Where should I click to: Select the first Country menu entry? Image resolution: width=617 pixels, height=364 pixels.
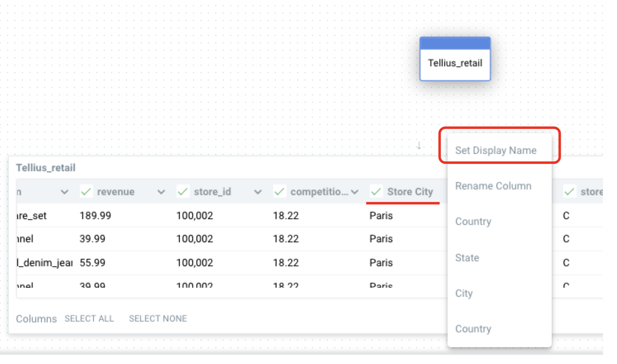click(473, 221)
